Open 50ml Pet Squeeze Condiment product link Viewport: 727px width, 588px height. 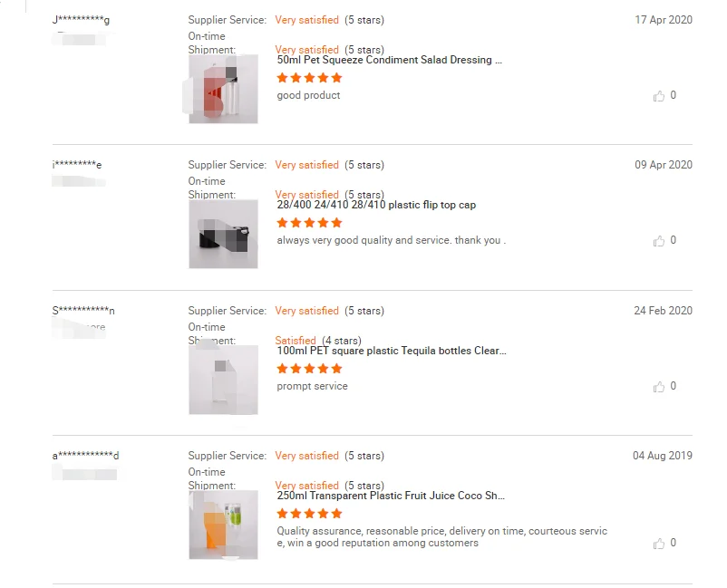(389, 60)
